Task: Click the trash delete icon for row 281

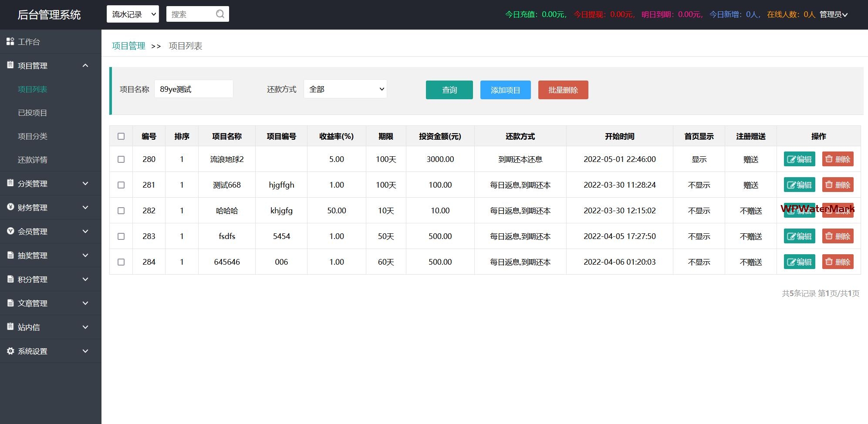Action: 829,185
